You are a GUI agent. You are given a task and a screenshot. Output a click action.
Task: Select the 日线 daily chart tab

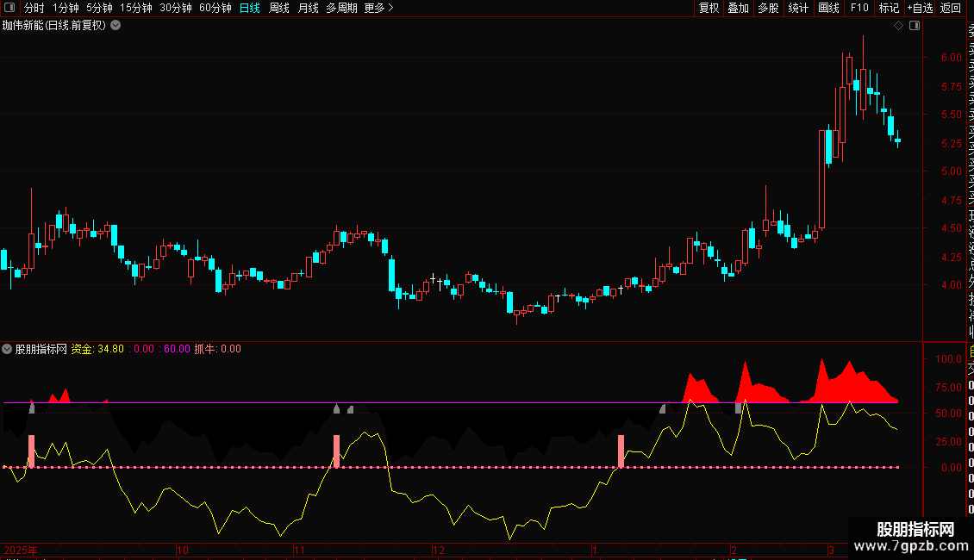tap(250, 8)
